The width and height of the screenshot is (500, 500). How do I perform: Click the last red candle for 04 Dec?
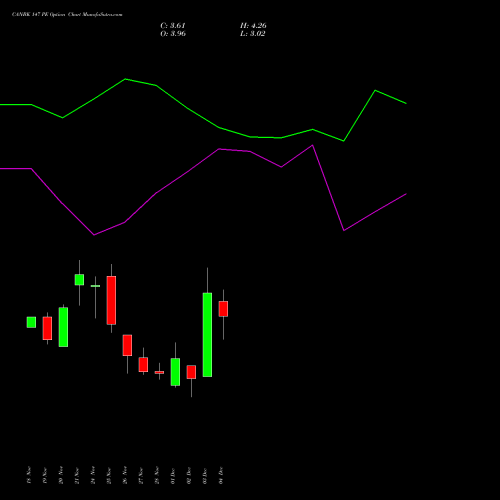(223, 309)
